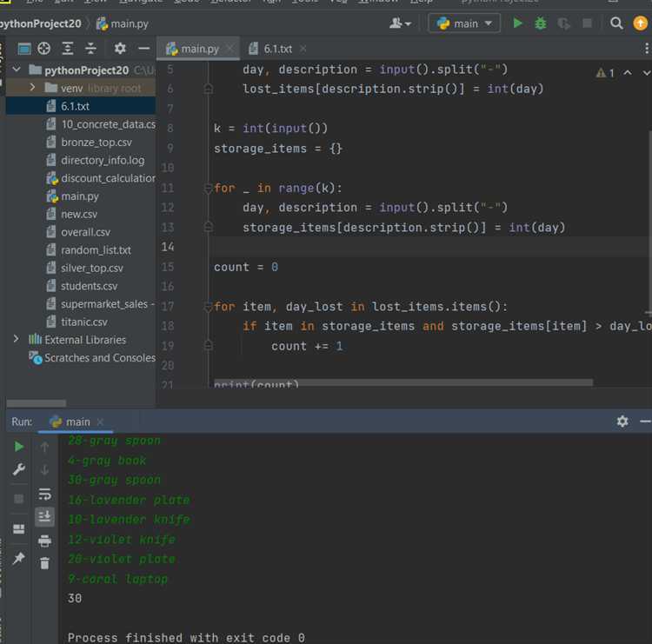
Task: Collapse the pythonProject20 root folder
Action: pyautogui.click(x=17, y=70)
